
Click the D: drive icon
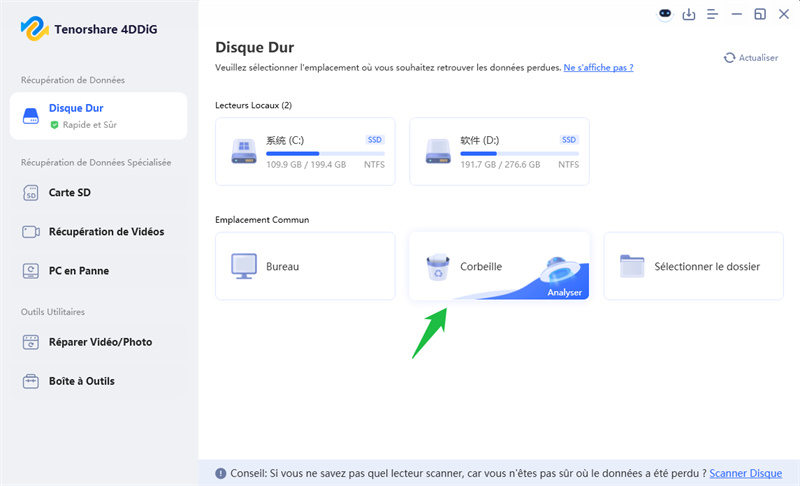tap(438, 151)
